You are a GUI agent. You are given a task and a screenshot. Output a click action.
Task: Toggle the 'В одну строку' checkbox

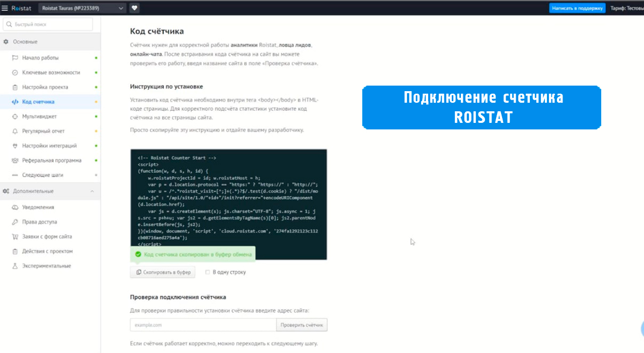[x=207, y=272]
